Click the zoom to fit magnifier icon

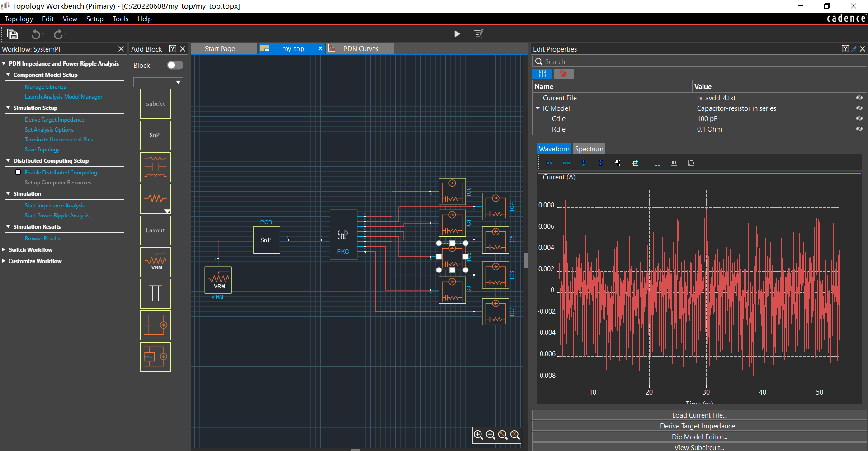pos(515,435)
